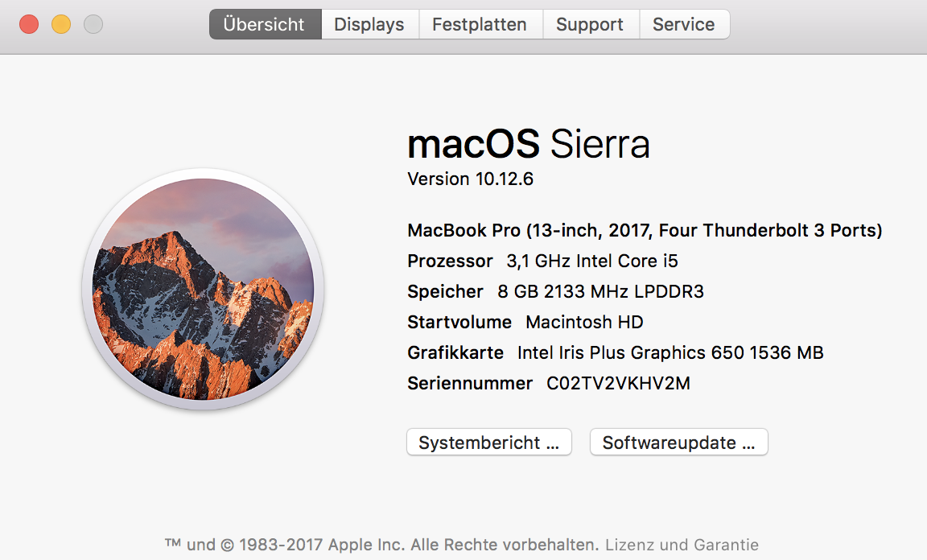Viewport: 927px width, 560px height.
Task: Click the Softwareupdate button
Action: pos(678,443)
